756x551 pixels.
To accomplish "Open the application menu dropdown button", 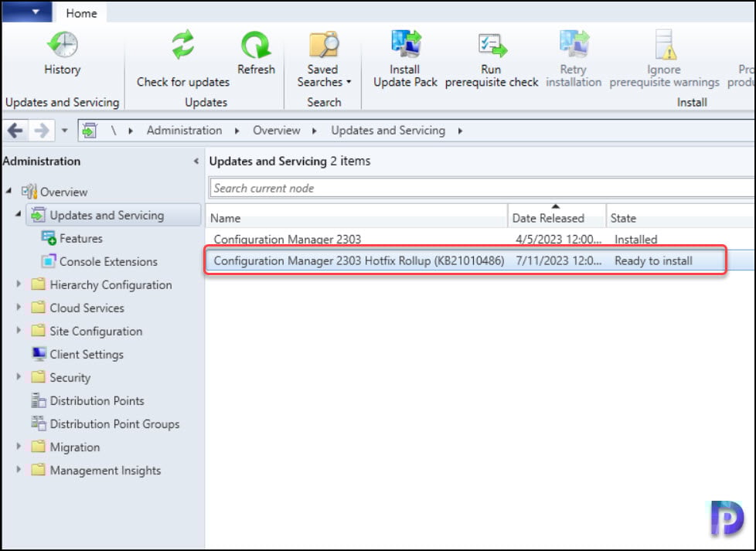I will 27,11.
